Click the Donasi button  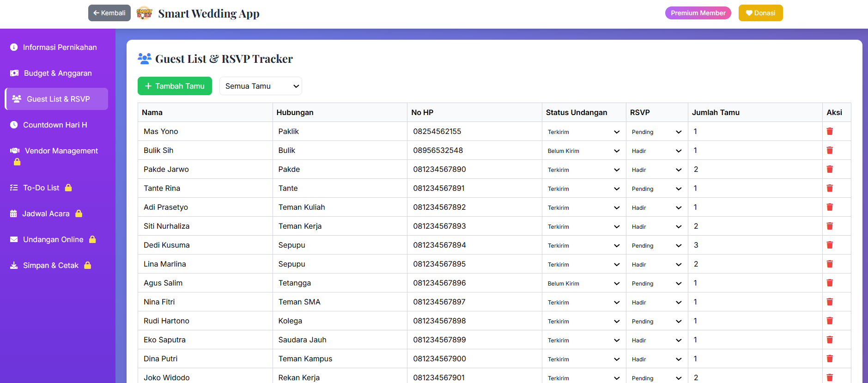(x=760, y=13)
